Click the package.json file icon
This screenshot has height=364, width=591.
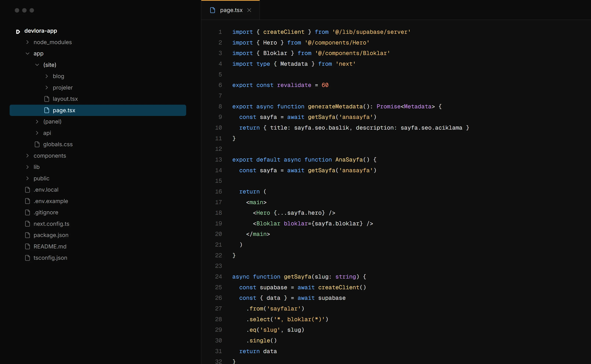click(x=28, y=235)
